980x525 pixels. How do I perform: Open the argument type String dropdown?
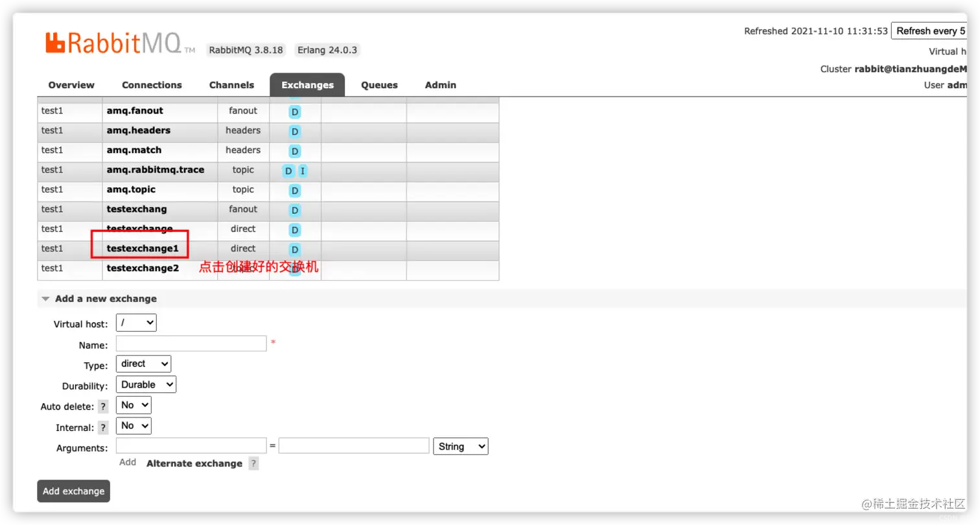(x=461, y=446)
